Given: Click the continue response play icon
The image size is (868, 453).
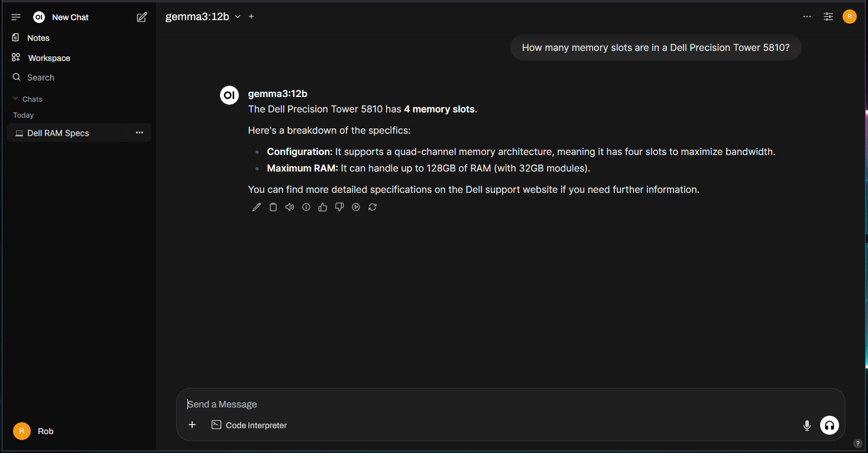Looking at the screenshot, I should [356, 207].
